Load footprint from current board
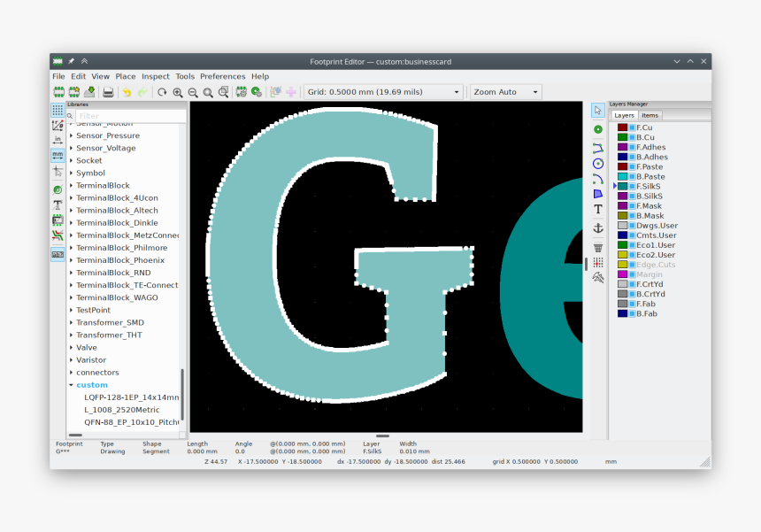 276,92
